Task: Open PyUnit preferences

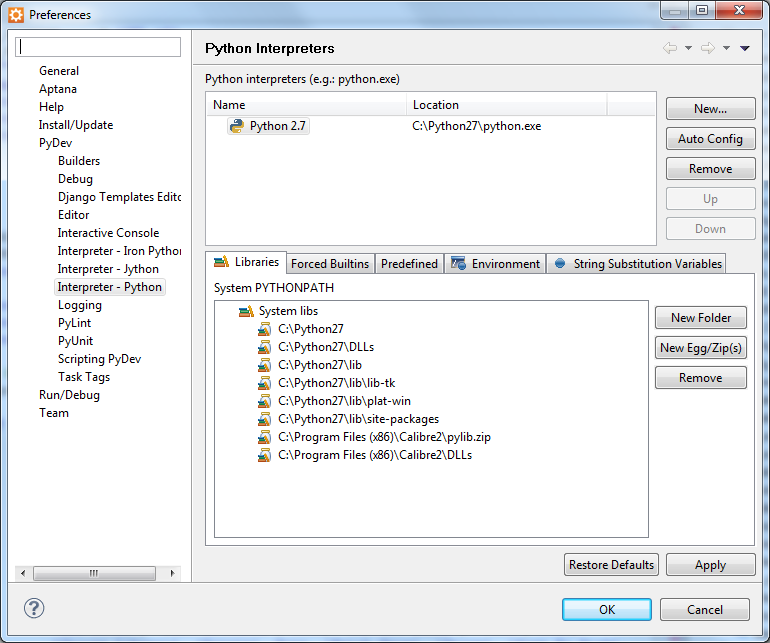Action: point(76,341)
